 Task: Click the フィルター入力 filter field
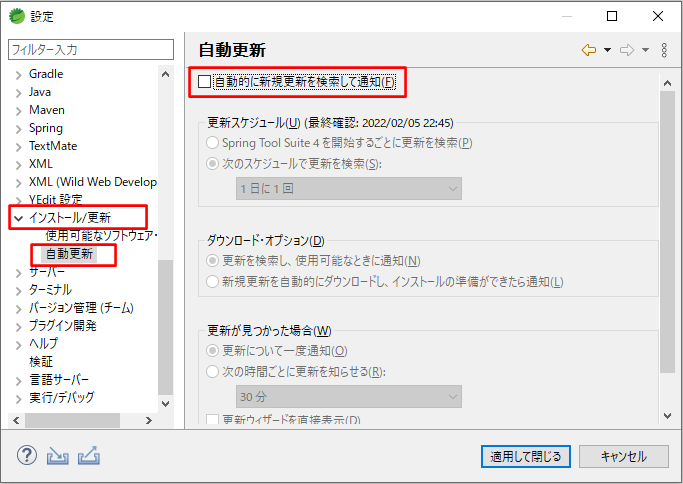[91, 49]
